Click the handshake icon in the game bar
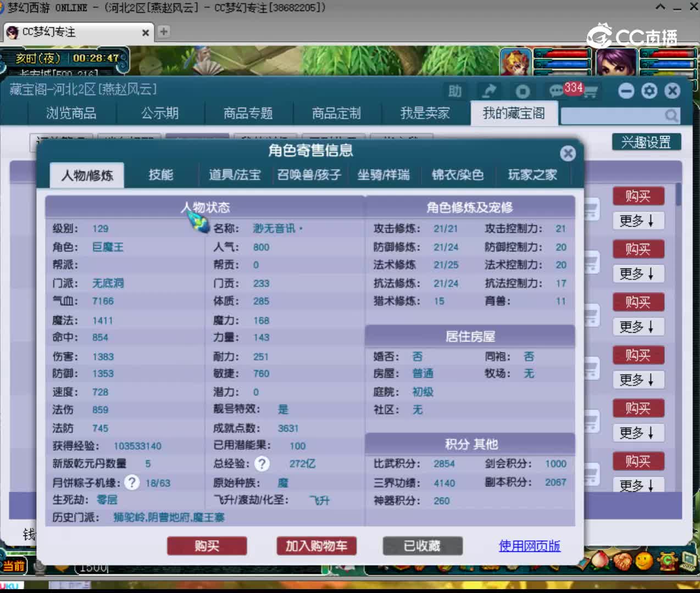This screenshot has width=700, height=593. (x=623, y=561)
